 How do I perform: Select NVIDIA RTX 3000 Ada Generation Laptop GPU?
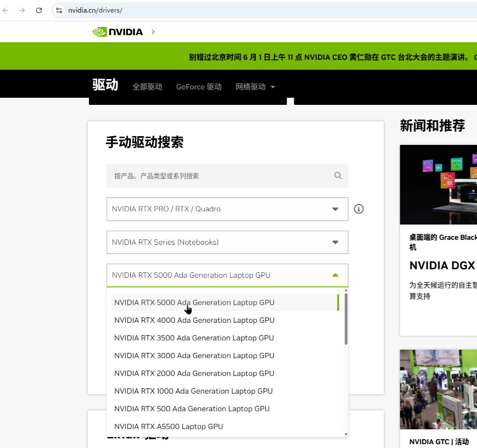click(225, 355)
